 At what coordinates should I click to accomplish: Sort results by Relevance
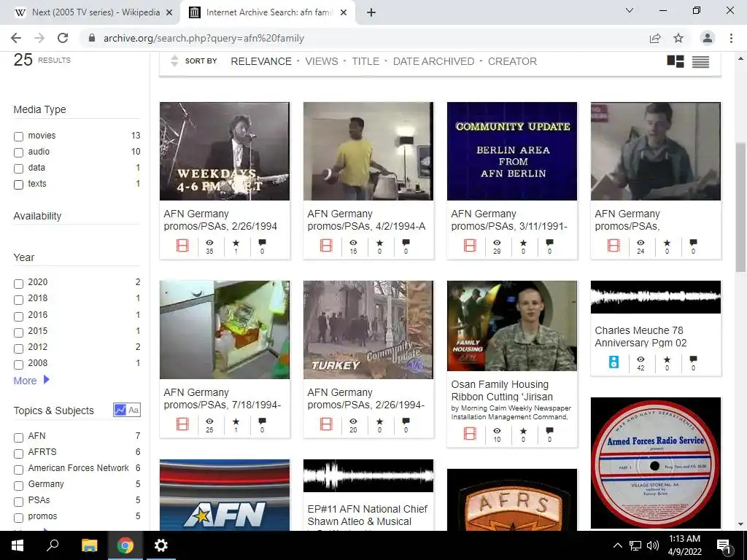[261, 61]
